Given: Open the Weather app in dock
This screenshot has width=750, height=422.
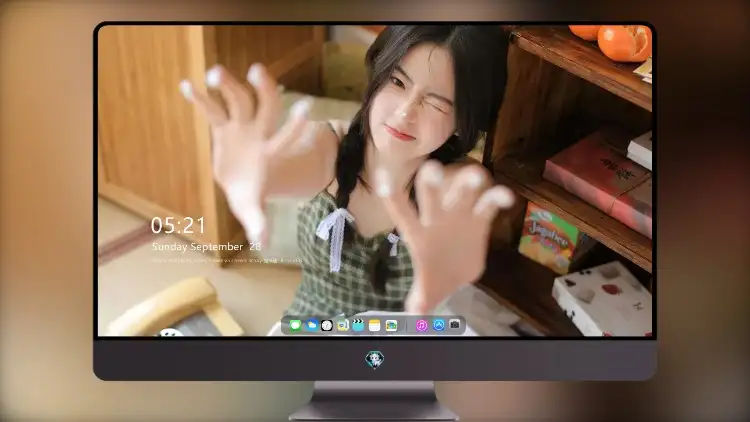Looking at the screenshot, I should point(311,325).
